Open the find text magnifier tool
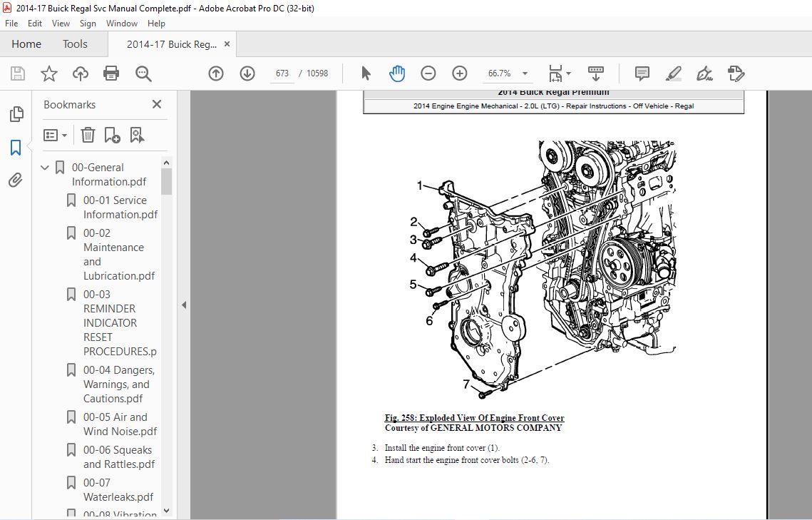Viewport: 812px width, 520px height. point(143,73)
